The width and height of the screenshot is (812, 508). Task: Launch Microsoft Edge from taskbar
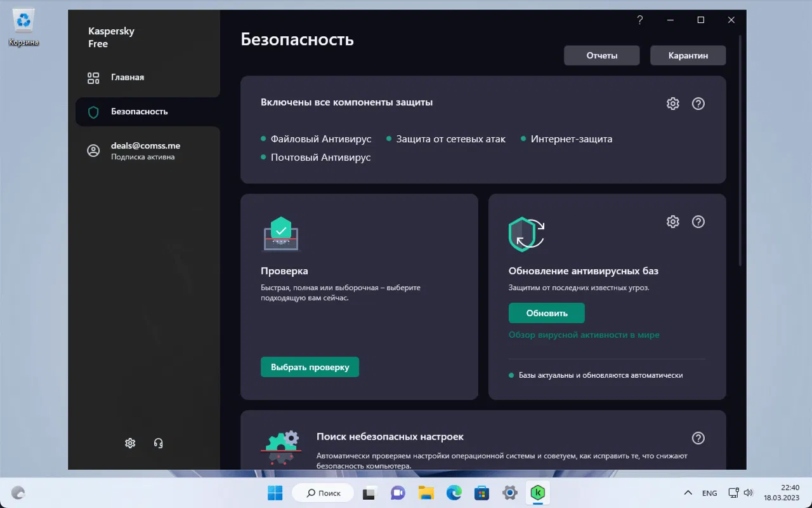pos(454,493)
